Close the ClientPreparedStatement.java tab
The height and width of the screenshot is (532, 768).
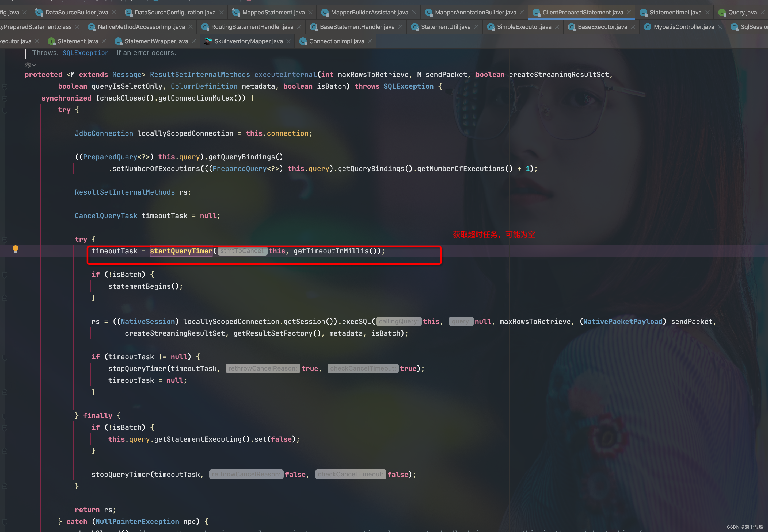click(629, 12)
